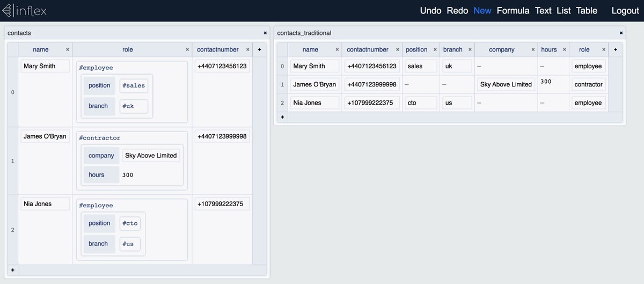Edit Sky Above Limited in contacts table
Viewport: 644px width, 284px height.
151,156
